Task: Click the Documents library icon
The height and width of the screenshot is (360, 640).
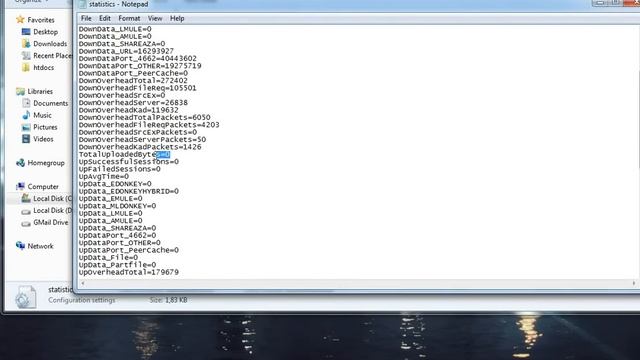Action: [26, 103]
